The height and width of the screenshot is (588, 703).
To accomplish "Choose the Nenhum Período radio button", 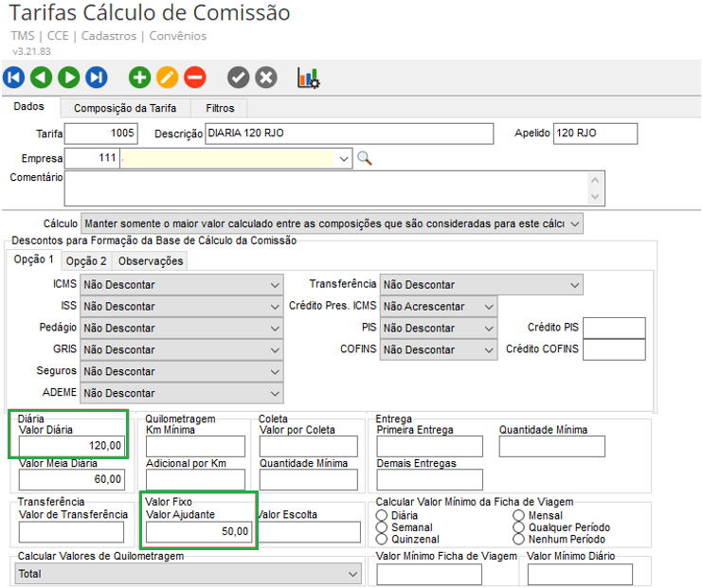I will [x=520, y=539].
